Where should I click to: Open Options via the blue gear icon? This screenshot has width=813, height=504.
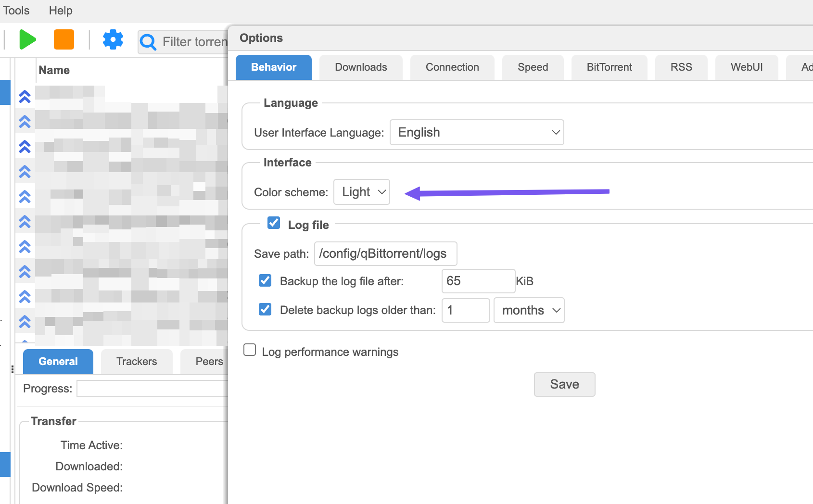click(x=113, y=39)
